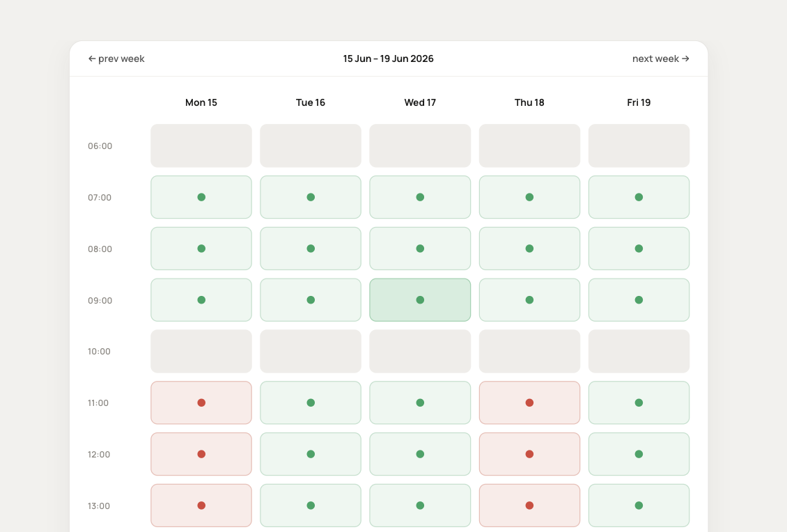Image resolution: width=787 pixels, height=532 pixels.
Task: Click the Wed 17 column header
Action: point(420,102)
